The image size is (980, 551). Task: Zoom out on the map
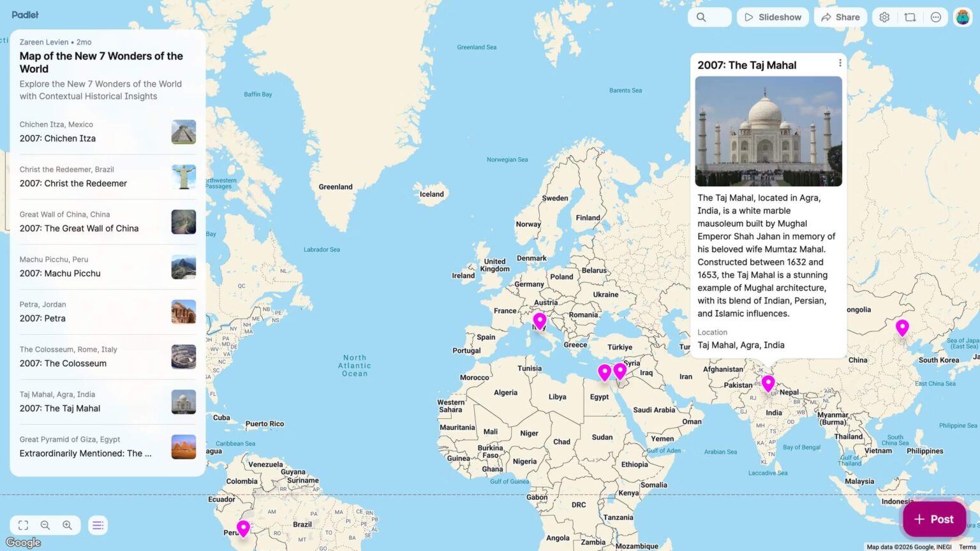pos(45,525)
